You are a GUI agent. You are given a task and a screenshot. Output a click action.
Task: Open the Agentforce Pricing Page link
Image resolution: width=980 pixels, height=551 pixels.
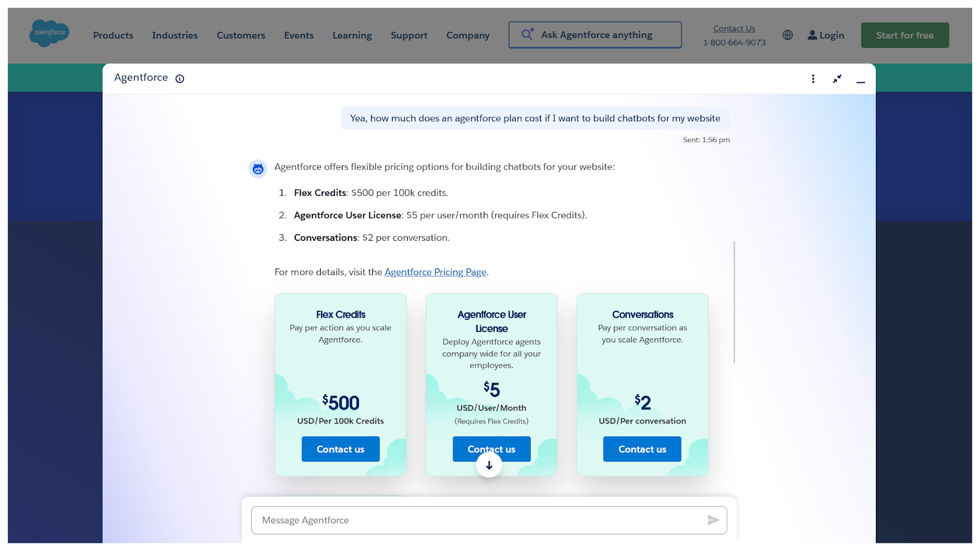[x=435, y=272]
